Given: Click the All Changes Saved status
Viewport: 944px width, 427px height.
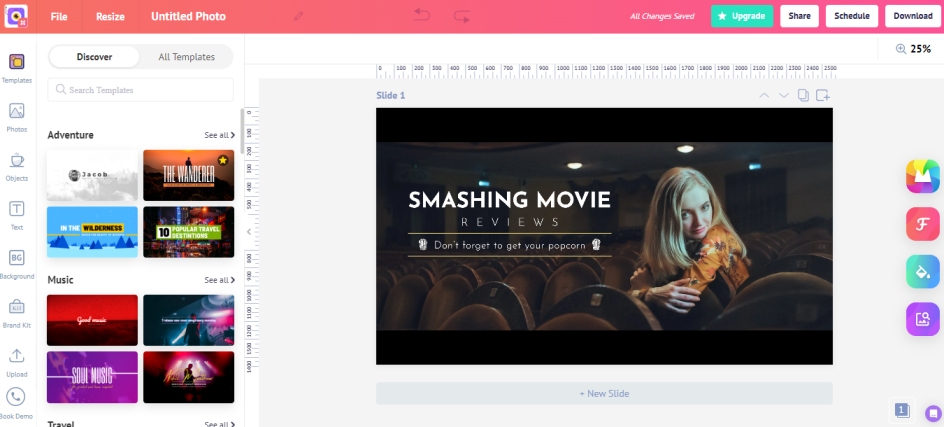Looking at the screenshot, I should [662, 16].
